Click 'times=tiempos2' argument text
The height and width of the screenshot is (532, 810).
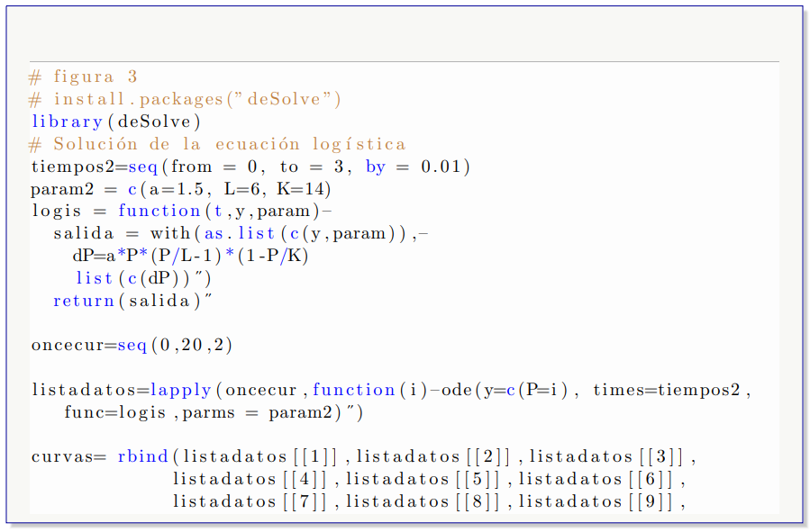pyautogui.click(x=669, y=390)
